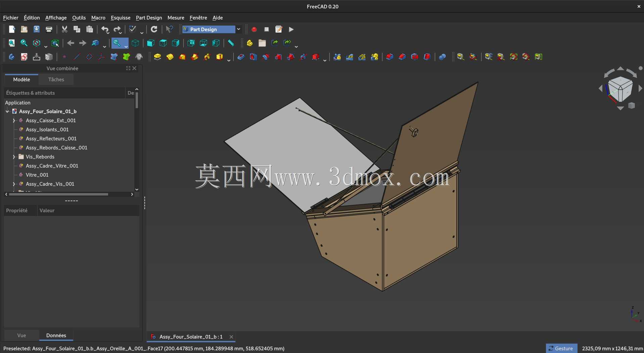
Task: Save the document with the save icon
Action: coord(36,29)
